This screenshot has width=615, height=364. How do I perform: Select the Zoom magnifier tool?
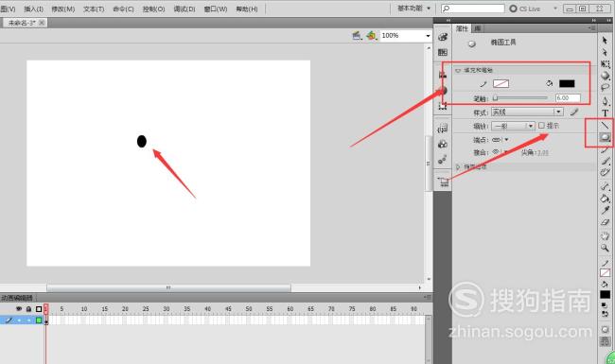605,248
